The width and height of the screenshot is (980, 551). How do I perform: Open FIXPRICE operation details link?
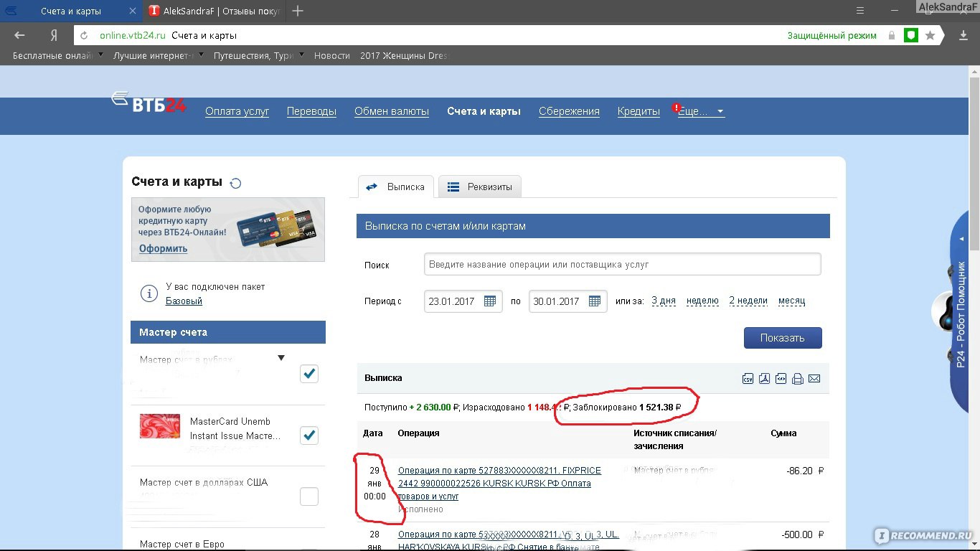coord(499,484)
